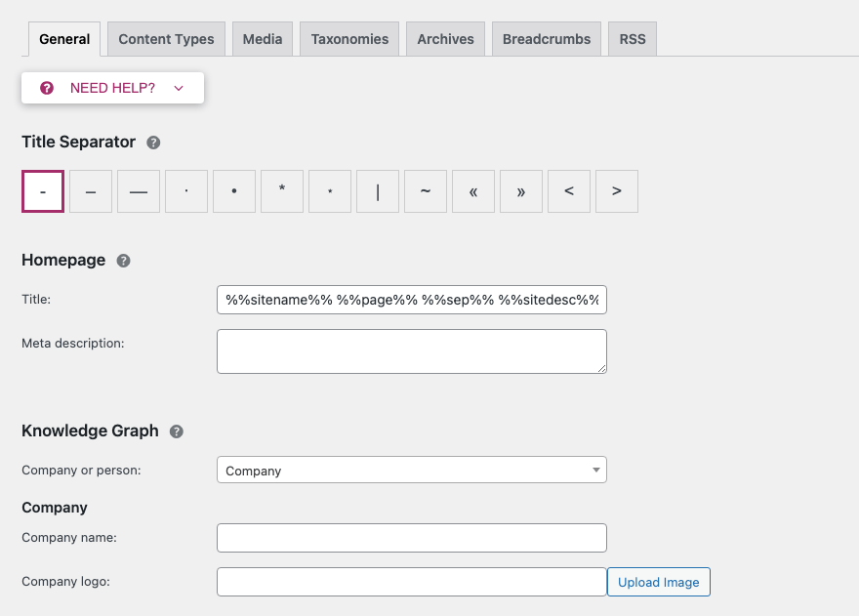Expand the Need Help chevron

tap(179, 88)
